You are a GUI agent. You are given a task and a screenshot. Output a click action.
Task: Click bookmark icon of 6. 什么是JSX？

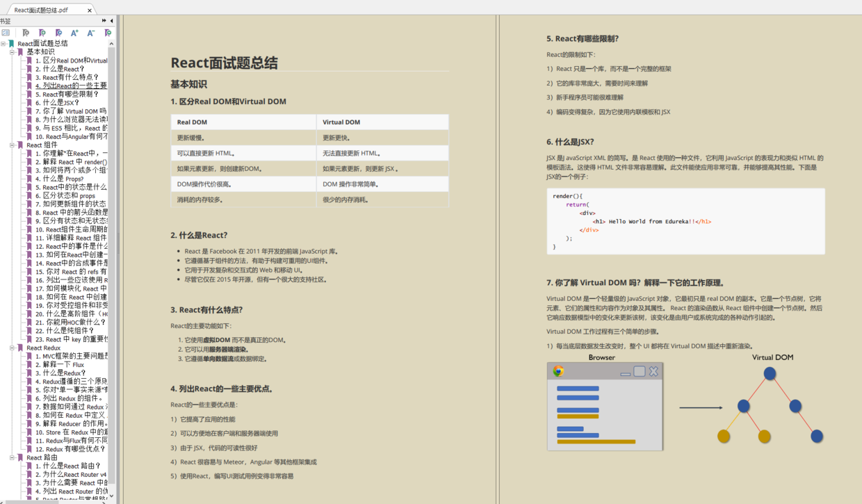(30, 103)
